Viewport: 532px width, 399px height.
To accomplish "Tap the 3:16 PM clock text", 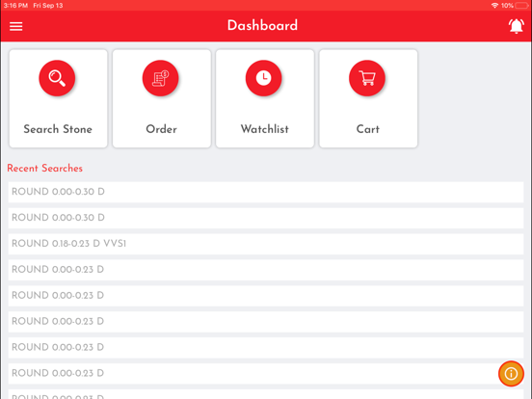I will pyautogui.click(x=15, y=6).
